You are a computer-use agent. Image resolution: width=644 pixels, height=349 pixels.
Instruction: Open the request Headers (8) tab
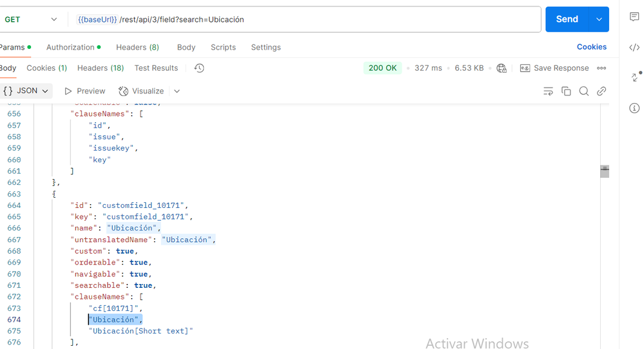tap(137, 47)
